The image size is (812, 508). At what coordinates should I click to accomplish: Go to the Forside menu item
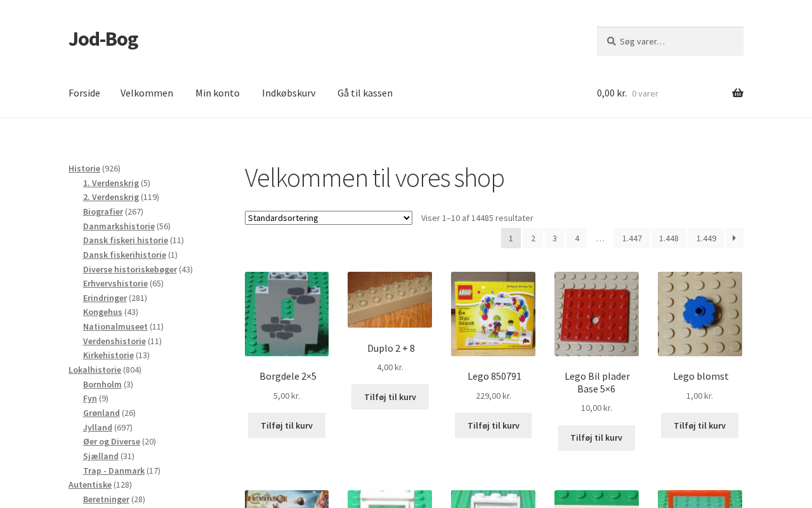(x=84, y=93)
